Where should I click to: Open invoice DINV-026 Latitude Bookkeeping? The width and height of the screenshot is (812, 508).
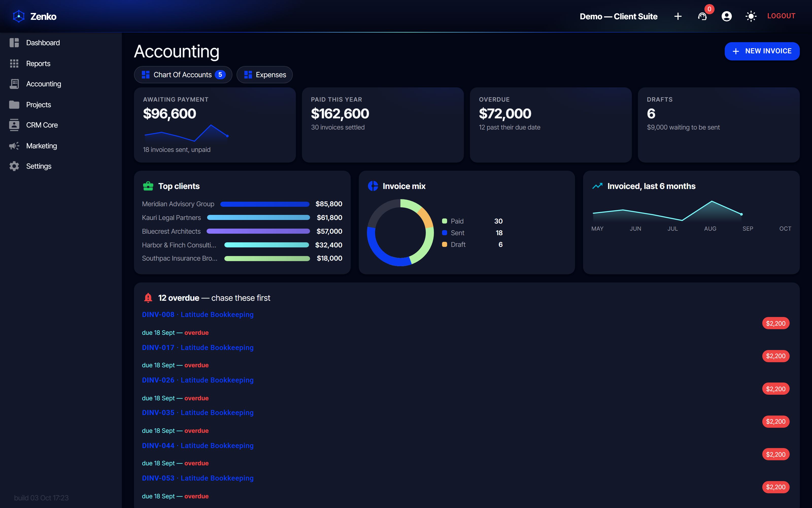click(198, 380)
